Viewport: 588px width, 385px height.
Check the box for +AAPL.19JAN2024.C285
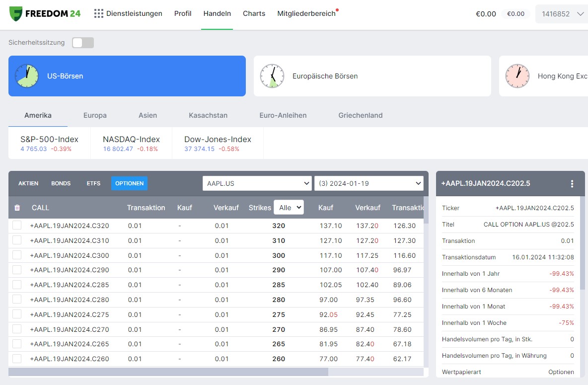pos(17,285)
